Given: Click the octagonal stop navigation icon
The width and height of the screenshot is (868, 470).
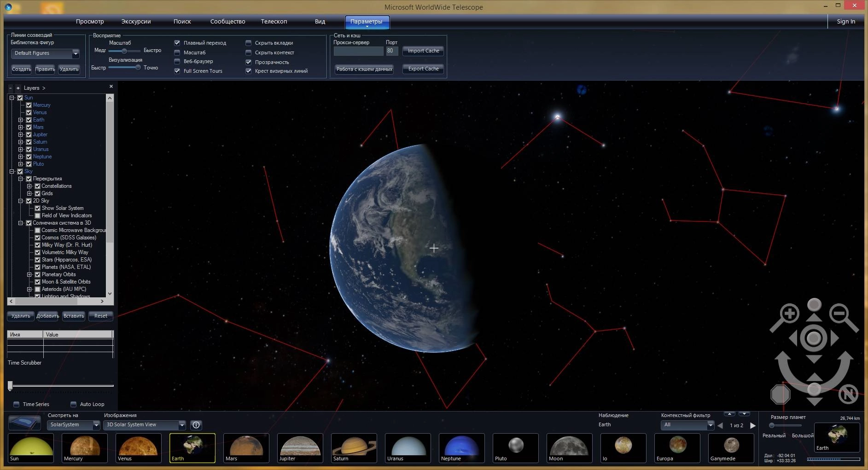Looking at the screenshot, I should [781, 395].
